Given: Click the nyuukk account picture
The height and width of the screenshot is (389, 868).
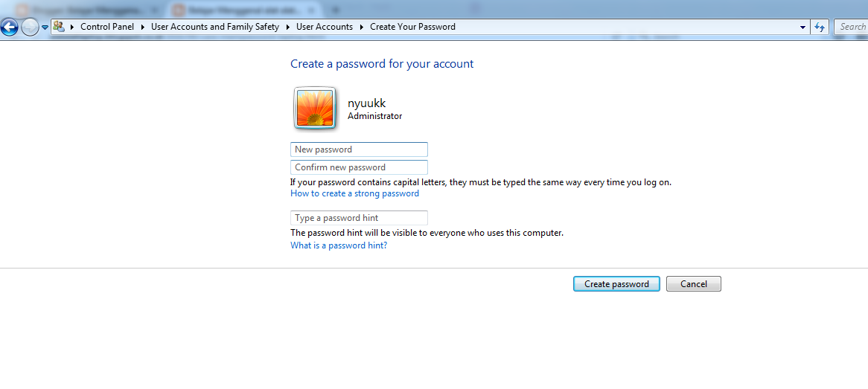Looking at the screenshot, I should pyautogui.click(x=314, y=108).
